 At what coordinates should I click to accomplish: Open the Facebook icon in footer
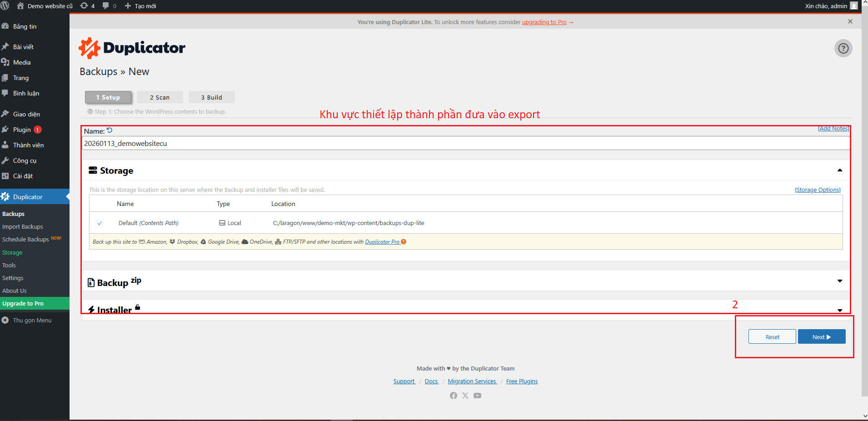(x=453, y=396)
